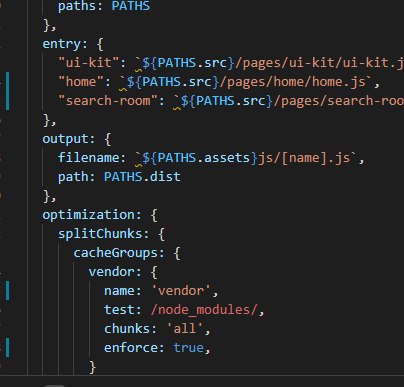Click the "output" property key

[x=65, y=139]
